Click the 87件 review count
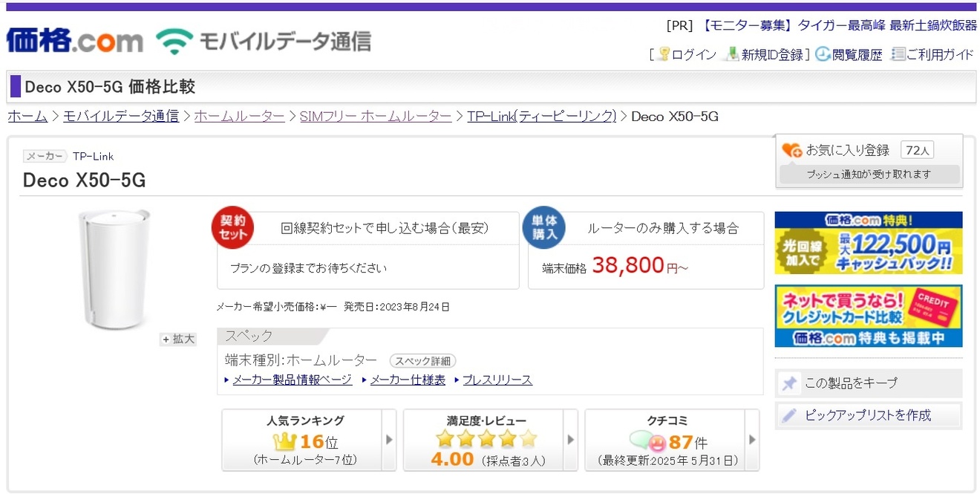 pyautogui.click(x=687, y=442)
